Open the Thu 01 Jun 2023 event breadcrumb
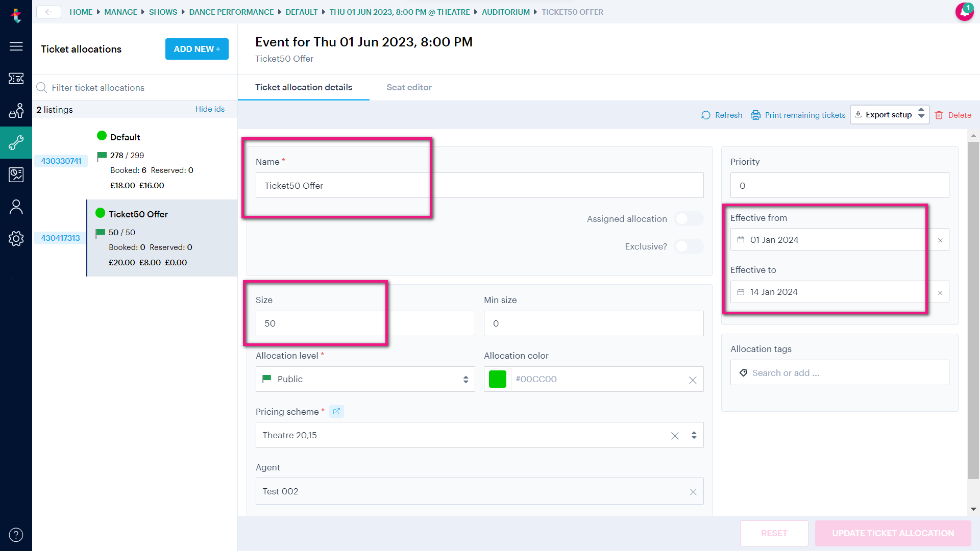The image size is (980, 551). [400, 12]
